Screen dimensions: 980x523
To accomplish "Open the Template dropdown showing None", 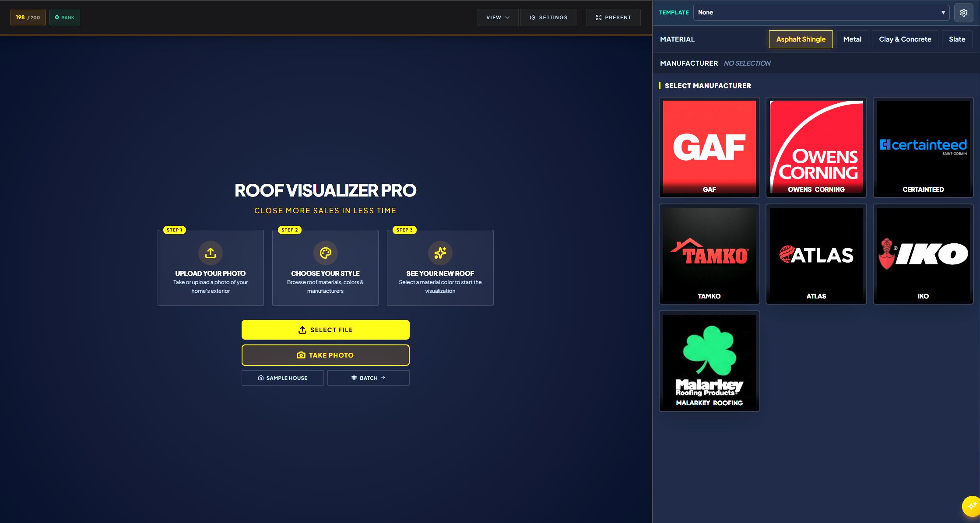I will tap(821, 13).
